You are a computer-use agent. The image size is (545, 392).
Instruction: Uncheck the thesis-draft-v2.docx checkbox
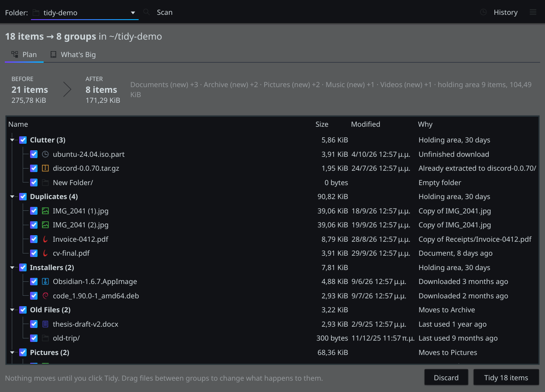pyautogui.click(x=34, y=324)
